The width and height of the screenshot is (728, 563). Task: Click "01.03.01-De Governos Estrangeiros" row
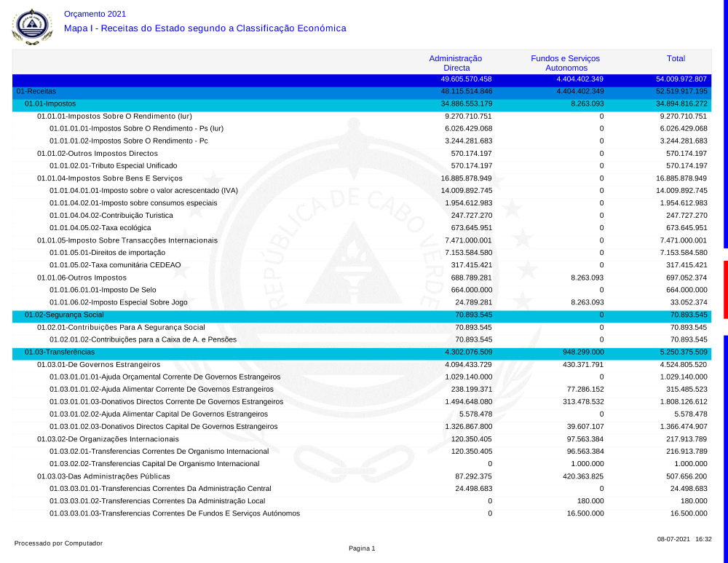(98, 364)
